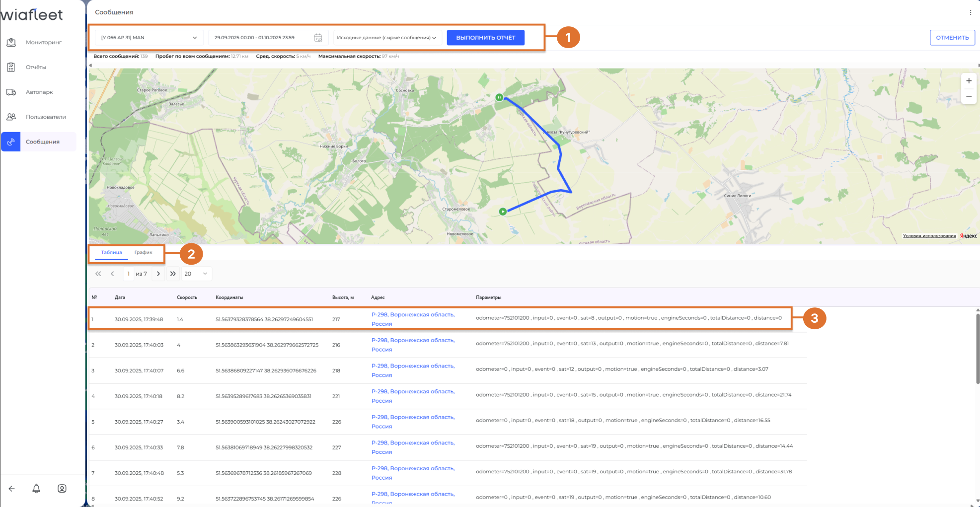This screenshot has width=980, height=507.
Task: Open the calendar date picker icon
Action: coord(318,38)
